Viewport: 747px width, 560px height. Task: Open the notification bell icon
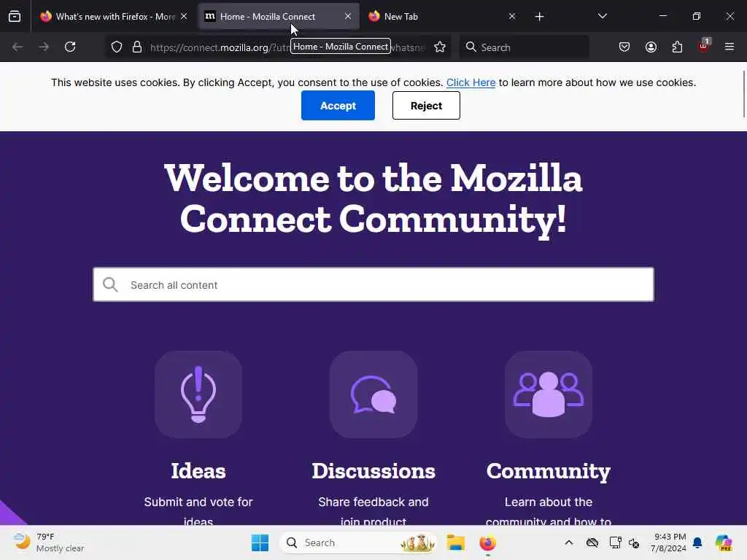[x=697, y=542]
